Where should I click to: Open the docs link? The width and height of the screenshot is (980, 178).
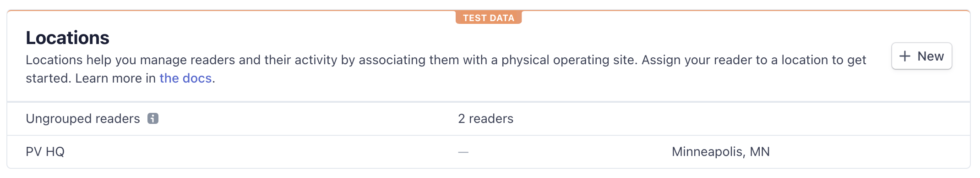pyautogui.click(x=185, y=78)
